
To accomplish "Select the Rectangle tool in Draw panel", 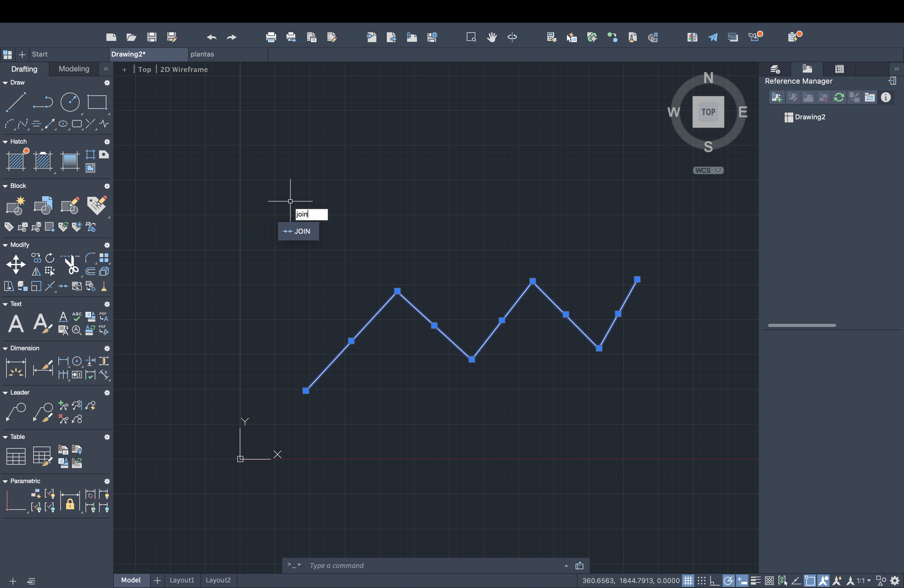I will tap(97, 102).
